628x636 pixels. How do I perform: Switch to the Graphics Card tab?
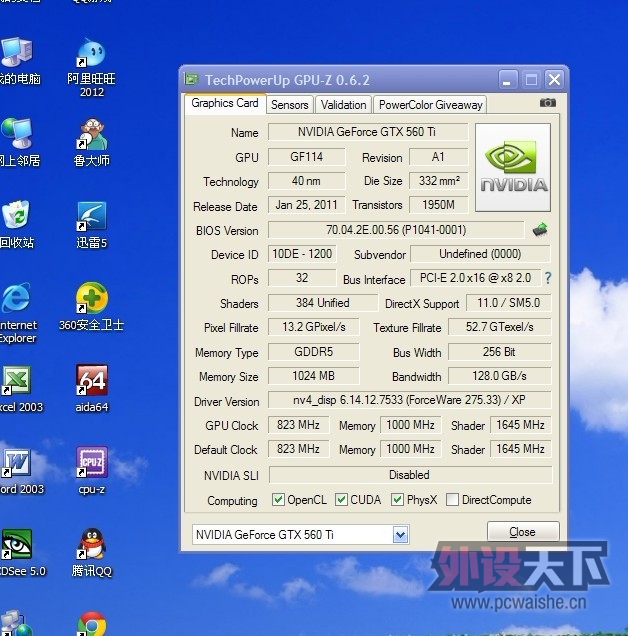pyautogui.click(x=225, y=103)
